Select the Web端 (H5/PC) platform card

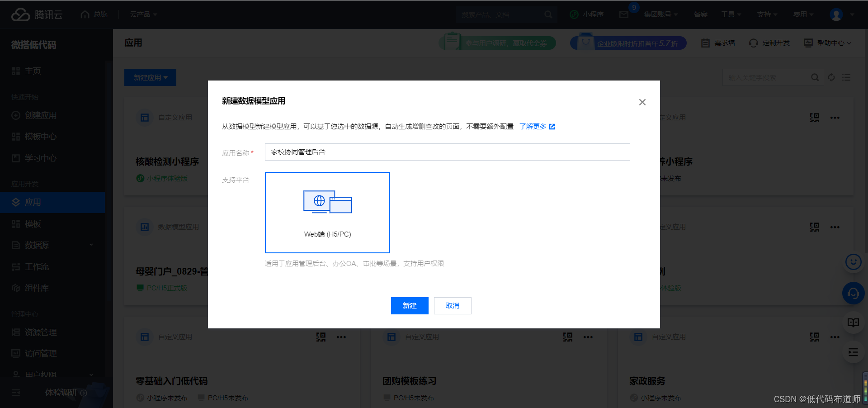click(327, 213)
